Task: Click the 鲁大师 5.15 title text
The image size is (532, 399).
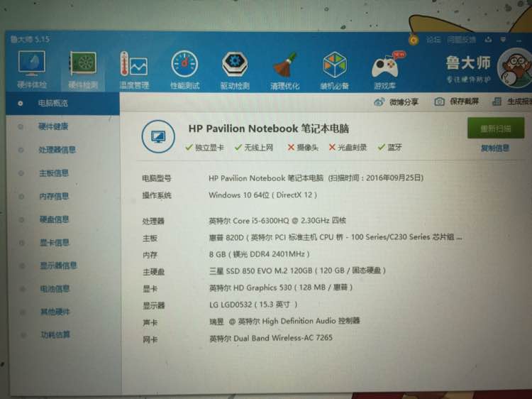Action: 30,39
